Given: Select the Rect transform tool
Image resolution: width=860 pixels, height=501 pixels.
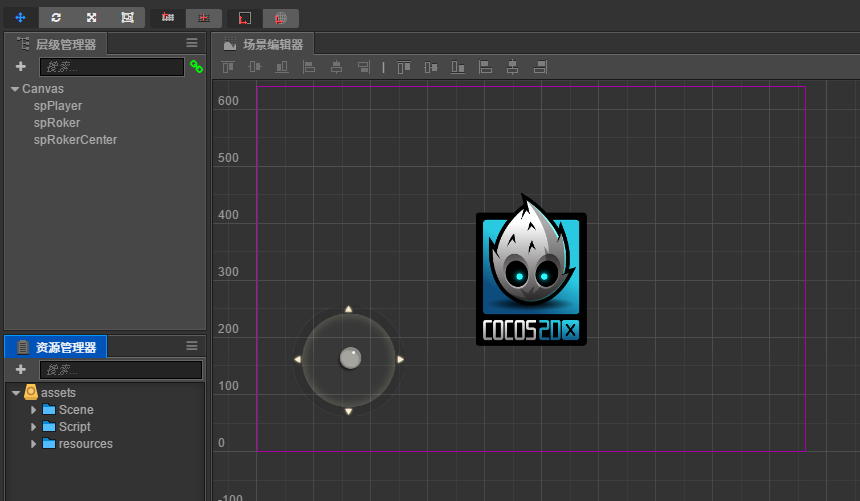Looking at the screenshot, I should pos(127,18).
